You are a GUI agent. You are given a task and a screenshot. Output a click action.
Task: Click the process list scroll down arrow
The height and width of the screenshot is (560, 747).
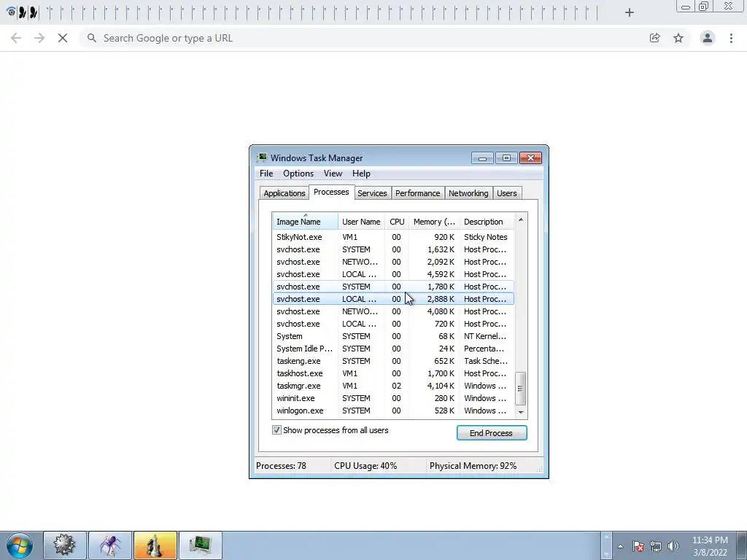click(x=521, y=413)
